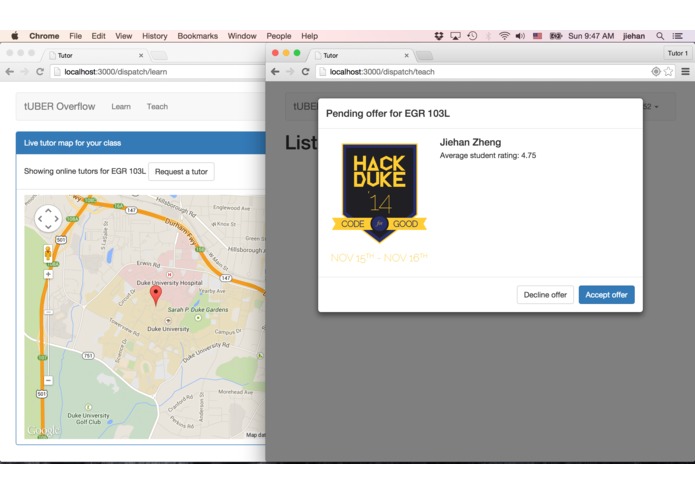695x494 pixels.
Task: Click the volume speaker icon
Action: coord(520,36)
